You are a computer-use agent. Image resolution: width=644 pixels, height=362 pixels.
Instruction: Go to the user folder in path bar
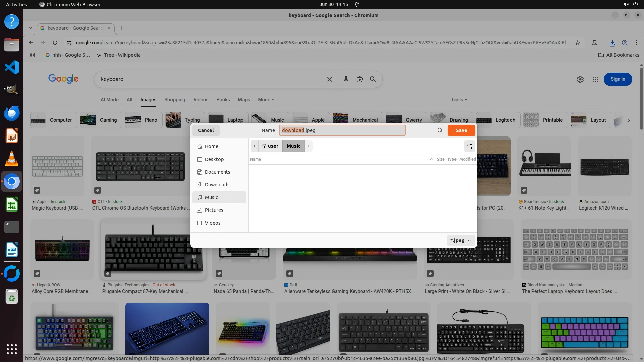pyautogui.click(x=270, y=146)
